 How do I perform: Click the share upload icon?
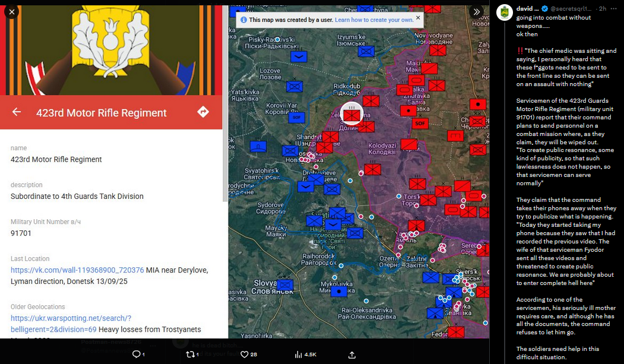coord(352,354)
